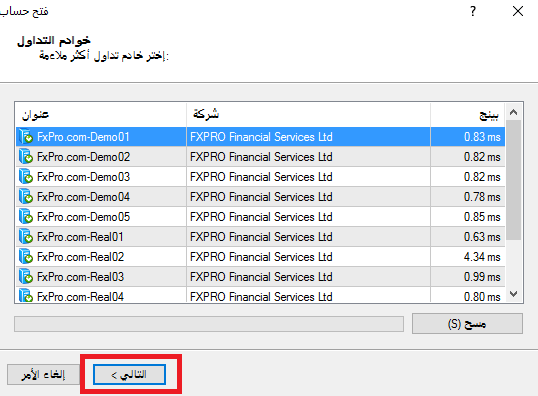Click the FxPro.com-Real03 server icon
Screen dimensions: 538x396
coord(26,276)
